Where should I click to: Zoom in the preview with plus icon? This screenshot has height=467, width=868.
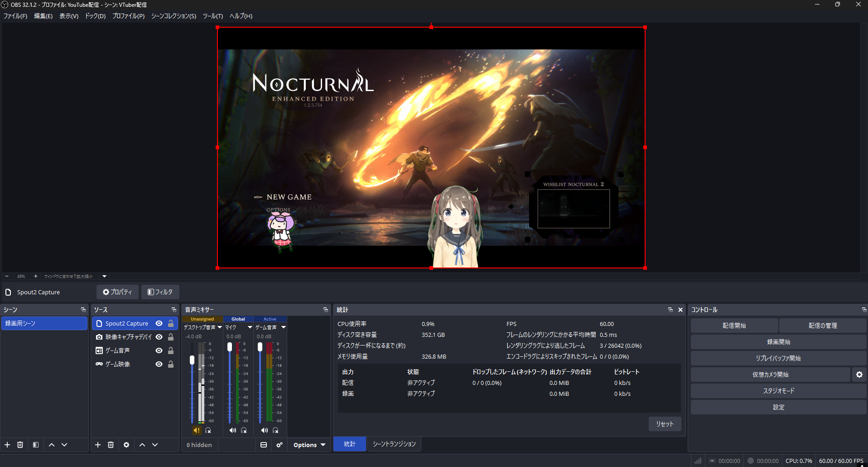pos(36,276)
